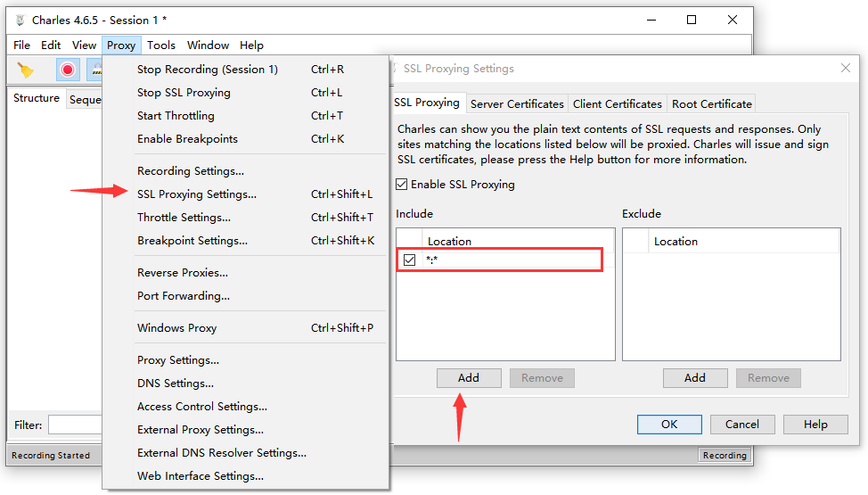Click Remove under Include list

(542, 378)
